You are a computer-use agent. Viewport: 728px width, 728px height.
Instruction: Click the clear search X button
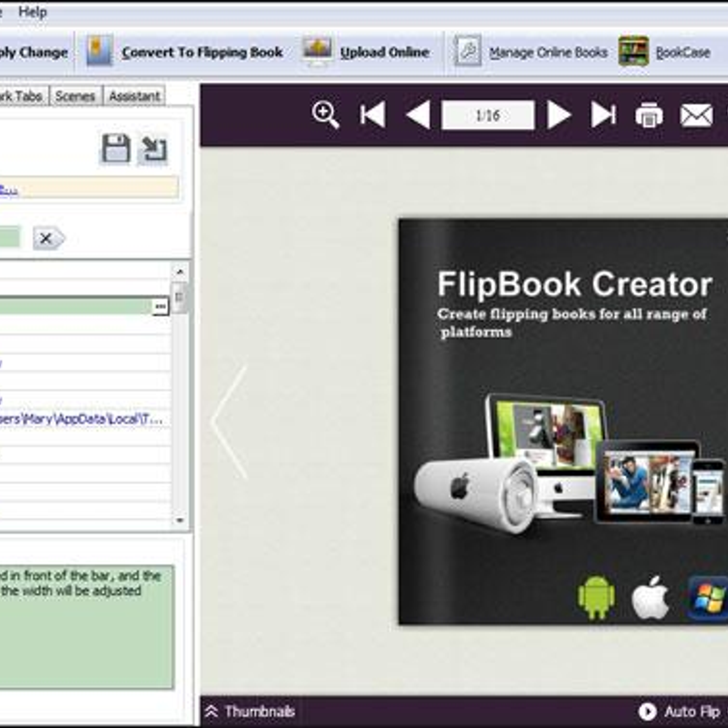[48, 238]
